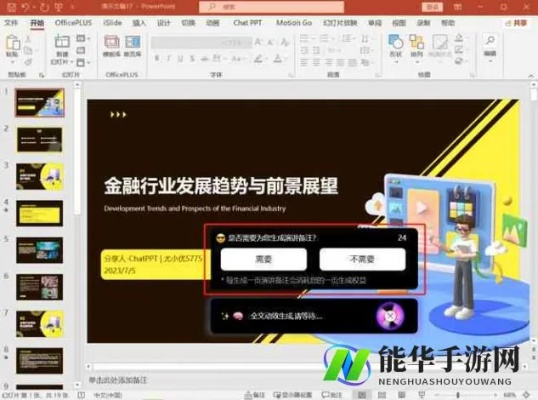
Task: Click the Share button
Action: 516,23
